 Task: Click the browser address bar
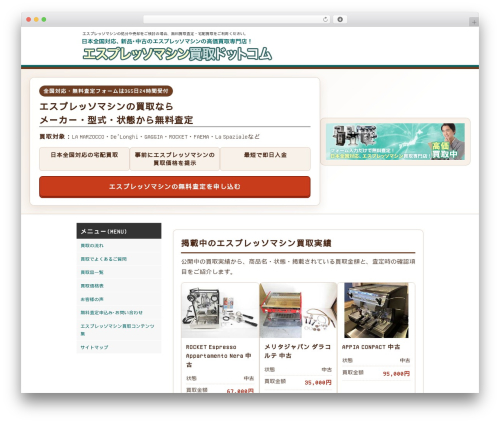click(237, 20)
